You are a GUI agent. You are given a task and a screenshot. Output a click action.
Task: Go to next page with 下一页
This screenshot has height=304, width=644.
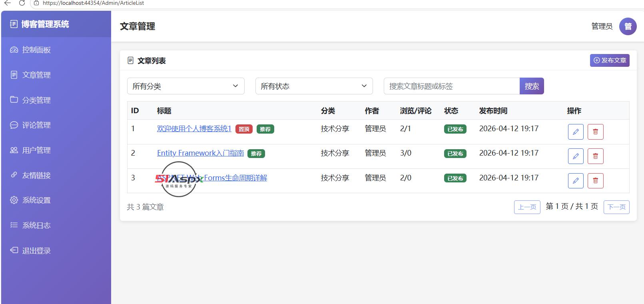tap(616, 207)
